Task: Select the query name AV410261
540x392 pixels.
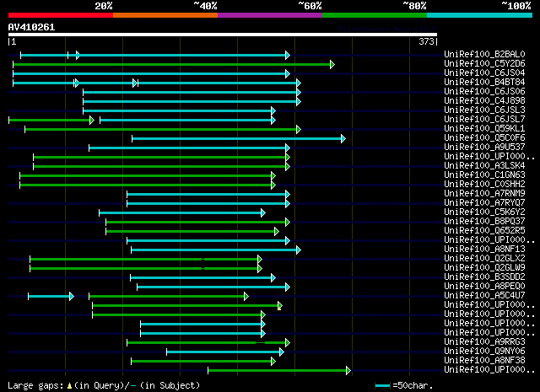Action: (x=31, y=27)
